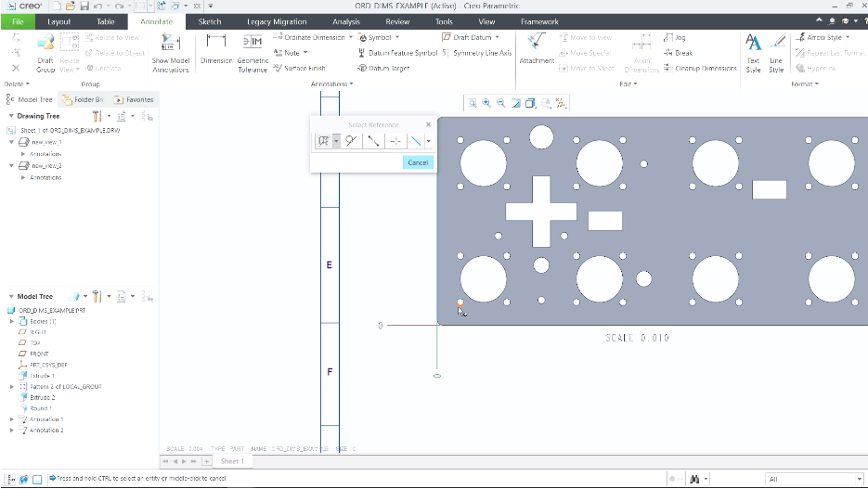Select the Attachment tool in the ribbon
Viewport: 868px width, 489px height.
(x=536, y=44)
